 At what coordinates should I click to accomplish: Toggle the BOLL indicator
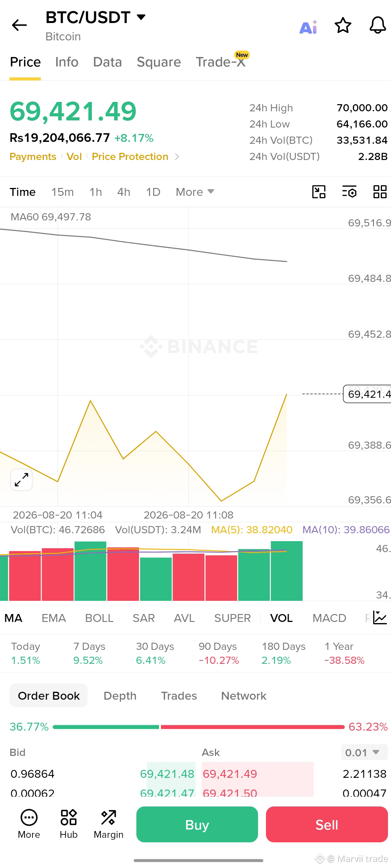[99, 618]
